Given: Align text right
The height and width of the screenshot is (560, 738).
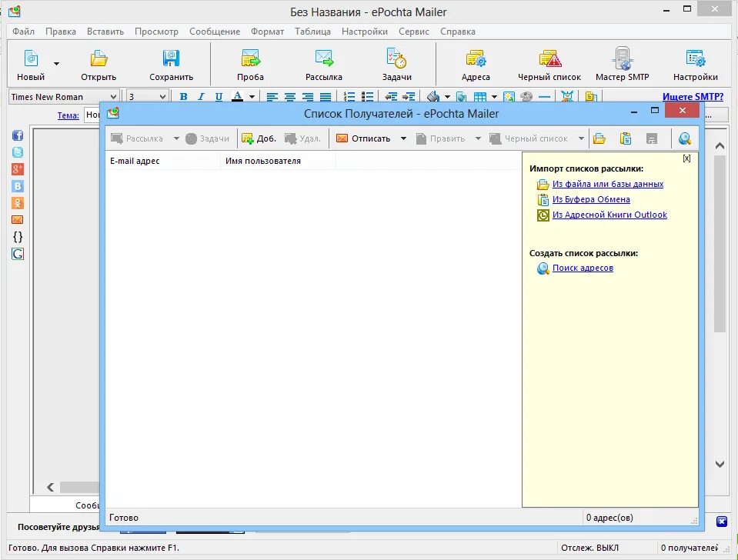Looking at the screenshot, I should coord(307,97).
